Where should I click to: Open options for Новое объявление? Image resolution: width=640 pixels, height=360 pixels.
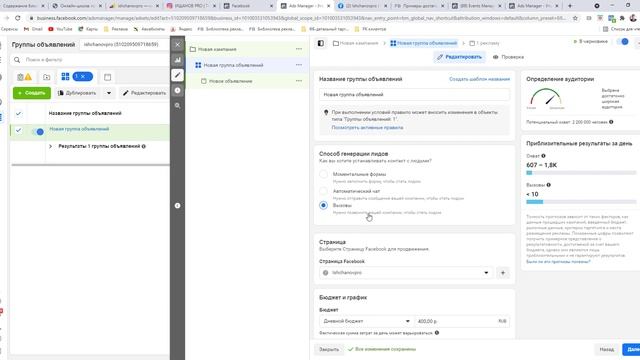(x=299, y=81)
